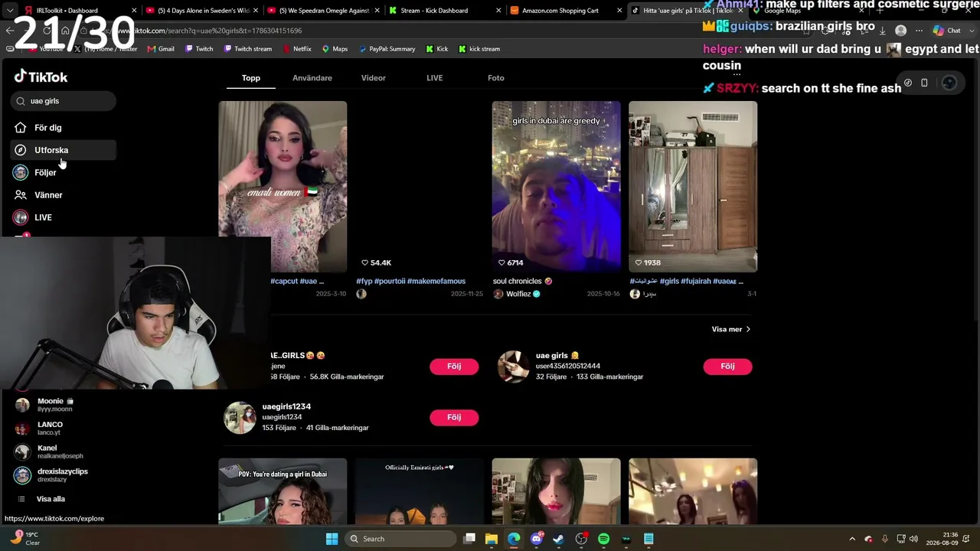Screen dimensions: 980x551
Task: Open OBS Studio from the taskbar
Action: (581, 539)
